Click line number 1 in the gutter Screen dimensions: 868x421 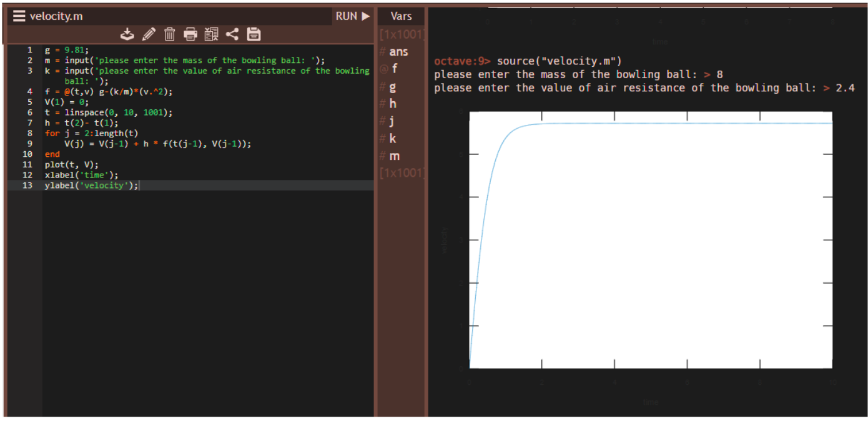click(x=29, y=50)
